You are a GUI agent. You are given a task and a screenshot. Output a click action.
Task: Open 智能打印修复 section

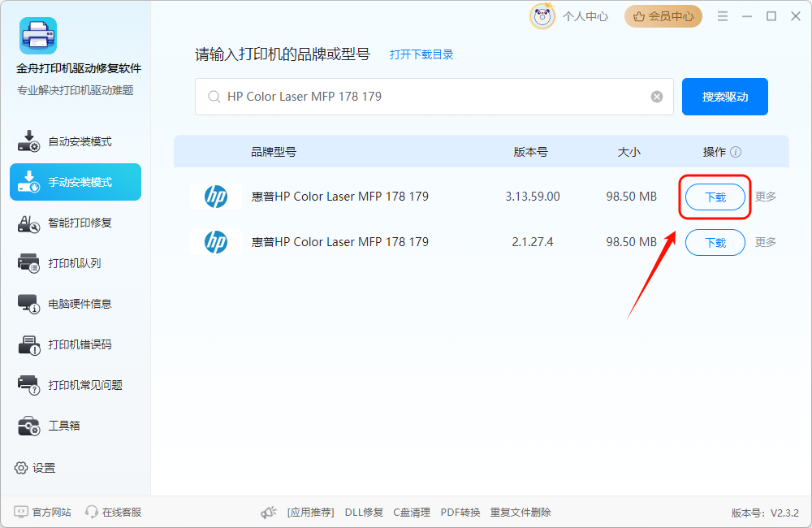76,223
